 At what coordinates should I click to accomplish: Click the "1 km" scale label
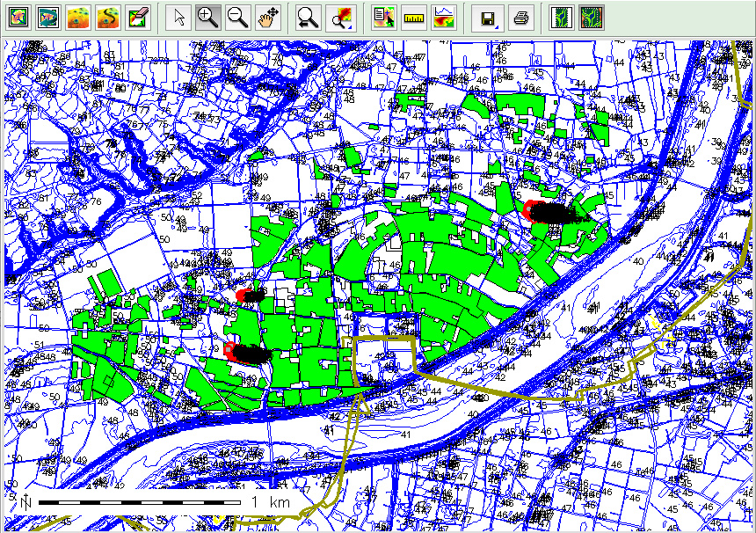[271, 502]
